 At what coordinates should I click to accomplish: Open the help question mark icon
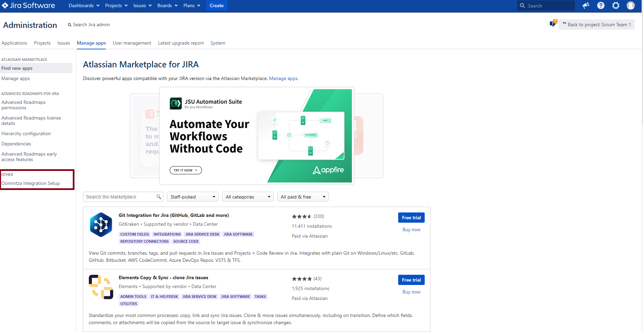pos(601,5)
